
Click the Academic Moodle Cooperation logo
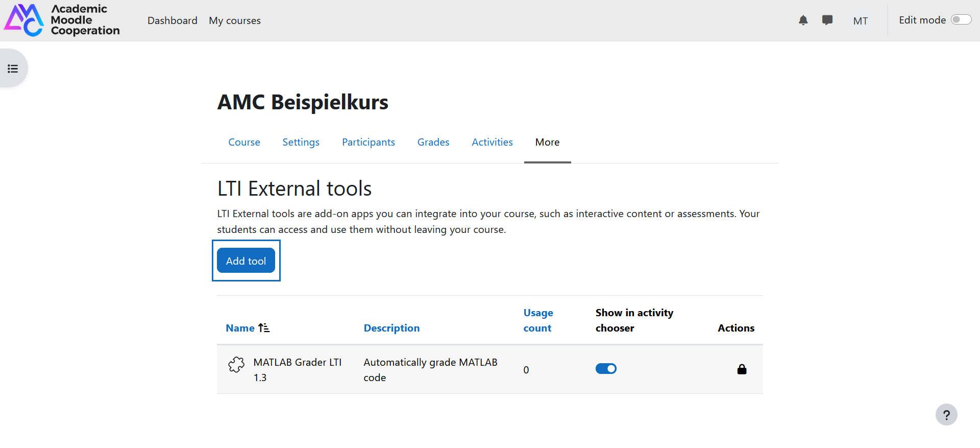click(62, 20)
